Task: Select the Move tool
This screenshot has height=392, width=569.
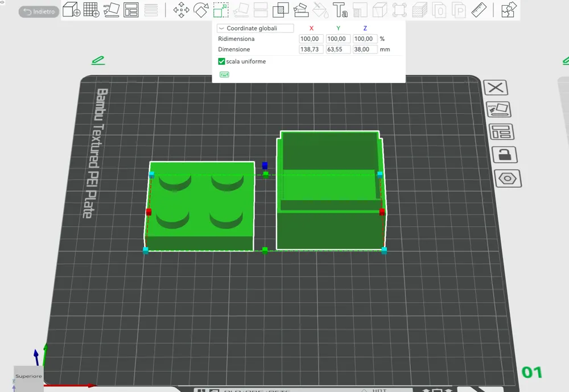Action: point(181,10)
